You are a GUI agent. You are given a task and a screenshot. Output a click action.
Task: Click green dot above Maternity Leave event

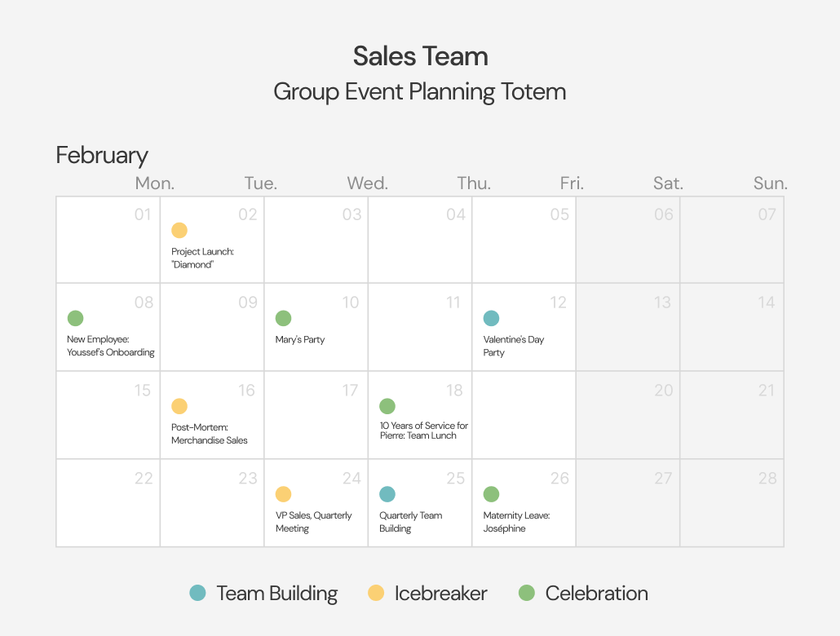pos(491,494)
